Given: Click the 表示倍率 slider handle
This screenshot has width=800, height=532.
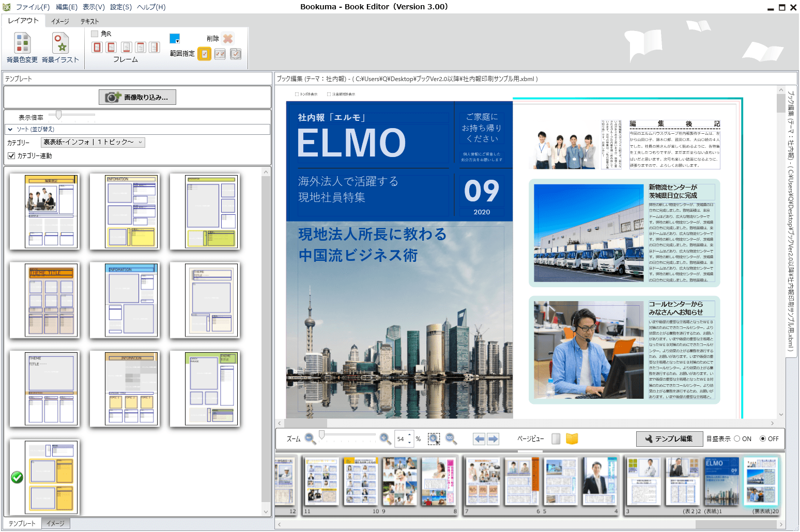Looking at the screenshot, I should 58,115.
